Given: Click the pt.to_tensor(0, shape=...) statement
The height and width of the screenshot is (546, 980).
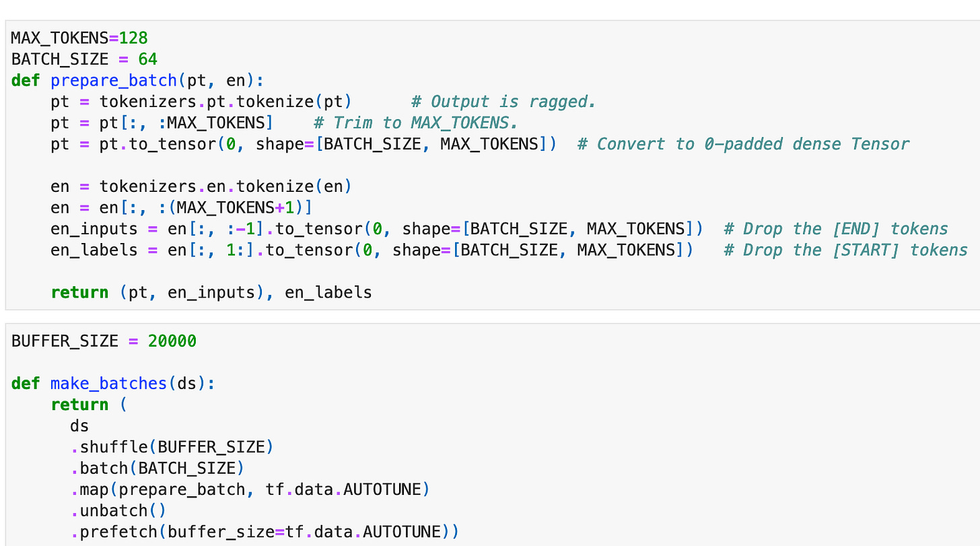Looking at the screenshot, I should (x=304, y=144).
